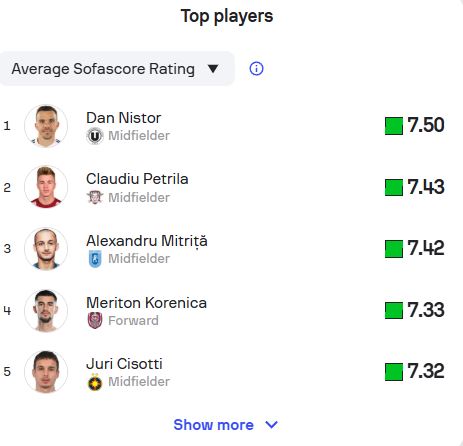
Task: Open Meriton Korenica player name link
Action: (146, 303)
